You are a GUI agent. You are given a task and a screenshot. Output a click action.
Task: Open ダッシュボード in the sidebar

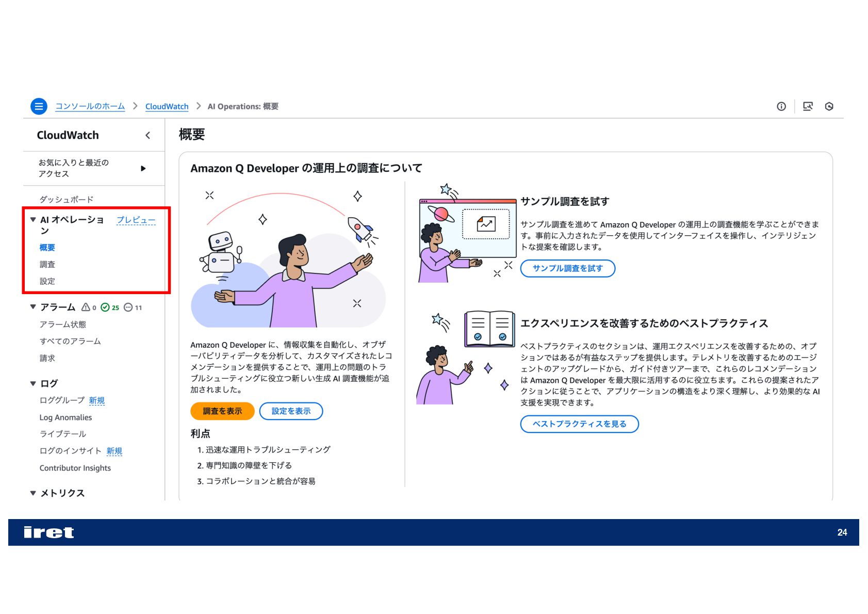coord(67,200)
